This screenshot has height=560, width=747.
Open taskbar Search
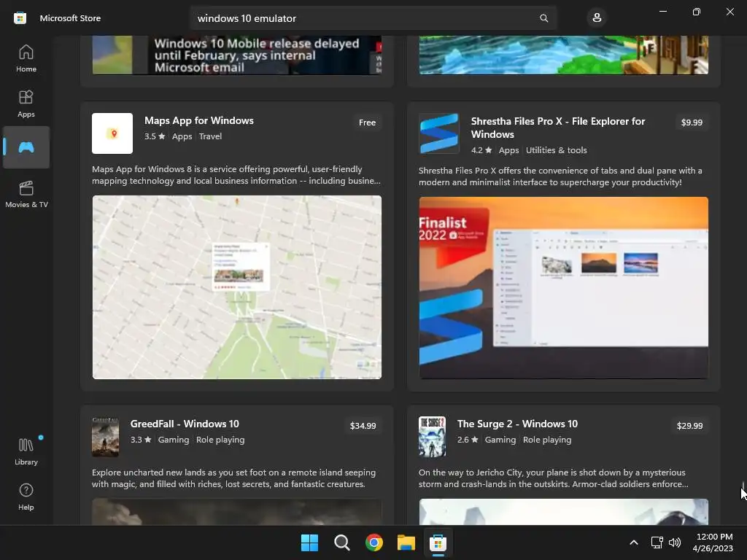coord(341,542)
